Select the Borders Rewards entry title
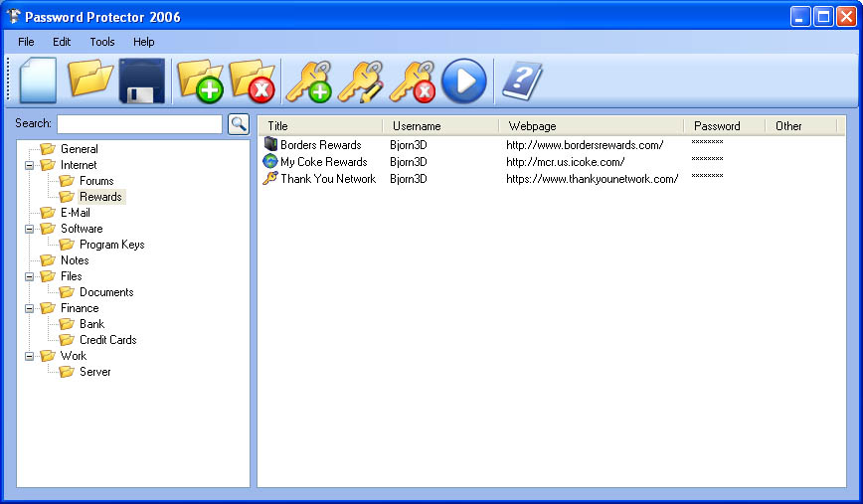 [x=321, y=145]
